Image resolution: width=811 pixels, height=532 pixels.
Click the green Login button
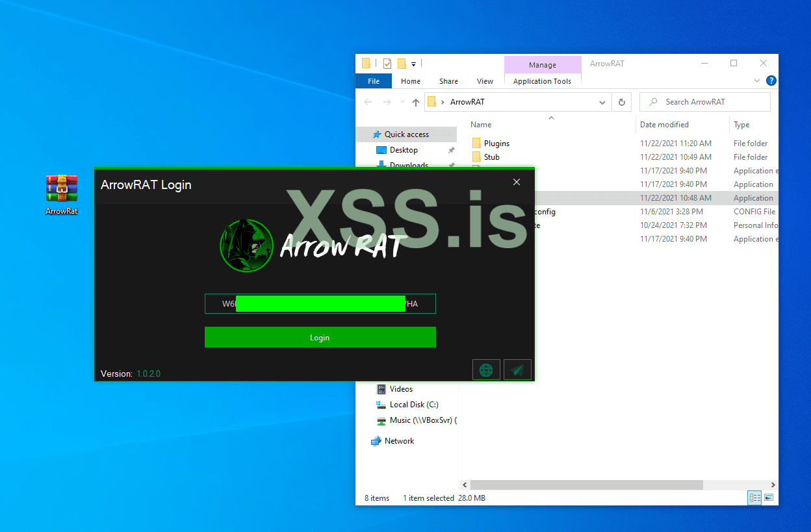click(x=320, y=337)
